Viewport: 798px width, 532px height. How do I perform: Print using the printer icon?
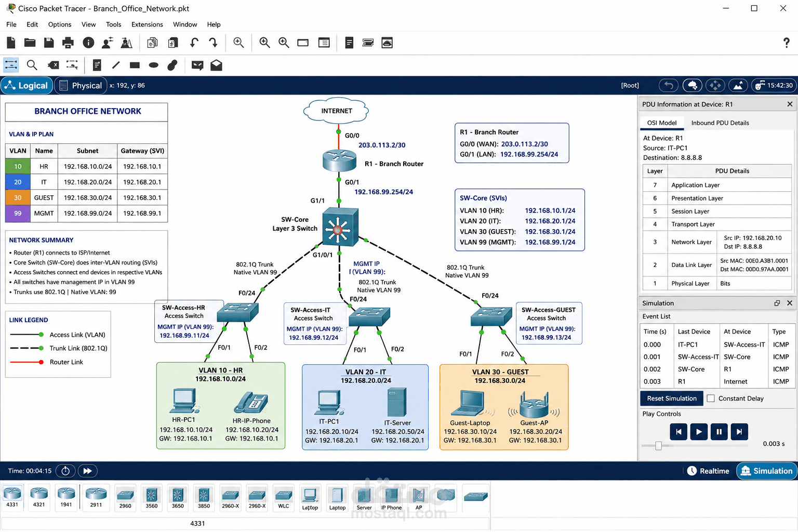click(68, 43)
